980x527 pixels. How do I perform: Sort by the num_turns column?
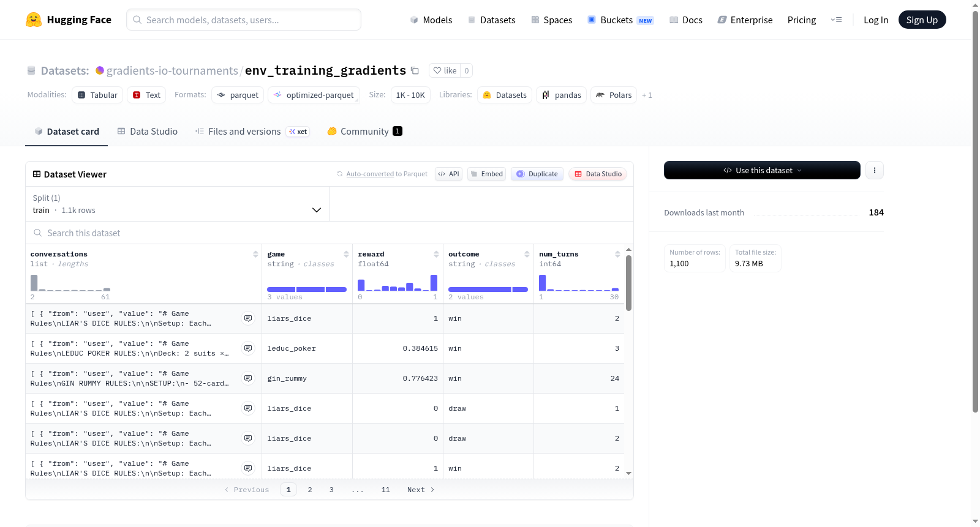[617, 254]
